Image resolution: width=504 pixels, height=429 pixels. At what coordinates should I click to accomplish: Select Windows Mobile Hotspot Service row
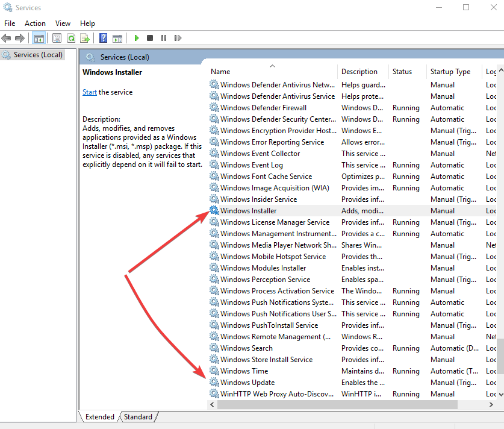(x=353, y=256)
